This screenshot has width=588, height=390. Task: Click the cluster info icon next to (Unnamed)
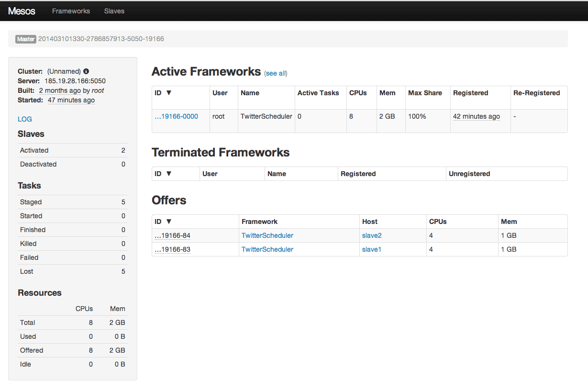[x=86, y=71]
